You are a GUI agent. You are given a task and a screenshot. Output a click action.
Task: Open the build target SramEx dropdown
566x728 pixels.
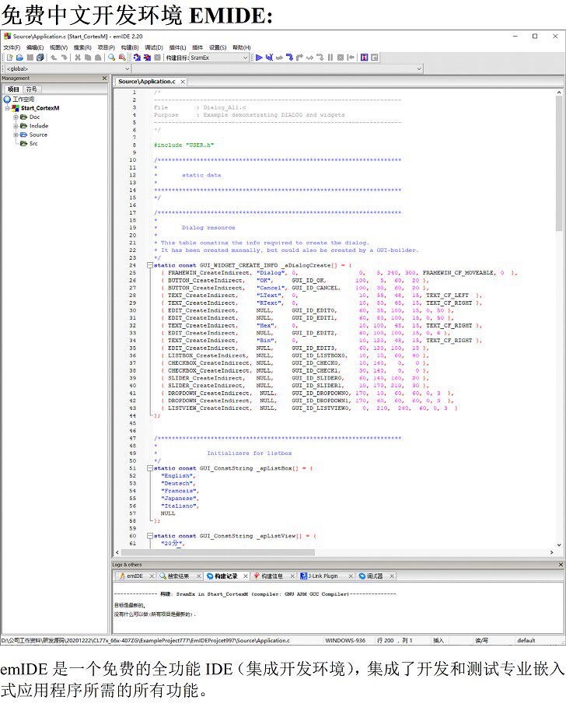click(x=245, y=58)
